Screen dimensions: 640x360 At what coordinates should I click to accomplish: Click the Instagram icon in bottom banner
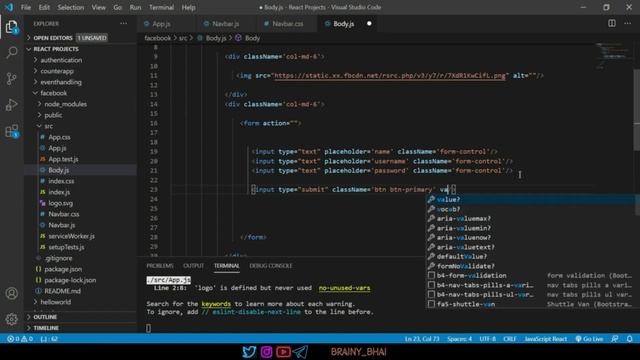pos(266,351)
